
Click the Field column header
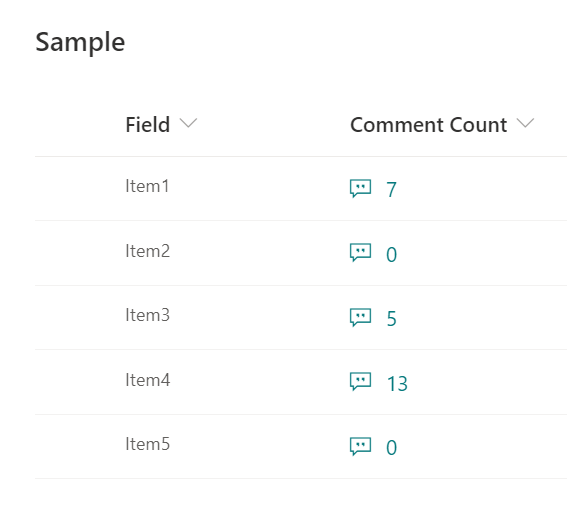[148, 125]
